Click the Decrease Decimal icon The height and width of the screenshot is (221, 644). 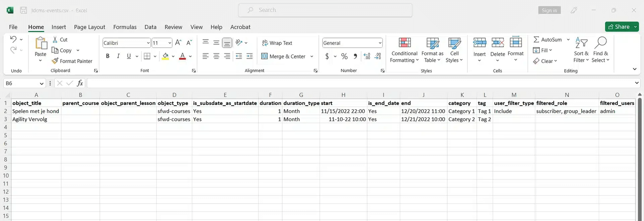tap(378, 56)
